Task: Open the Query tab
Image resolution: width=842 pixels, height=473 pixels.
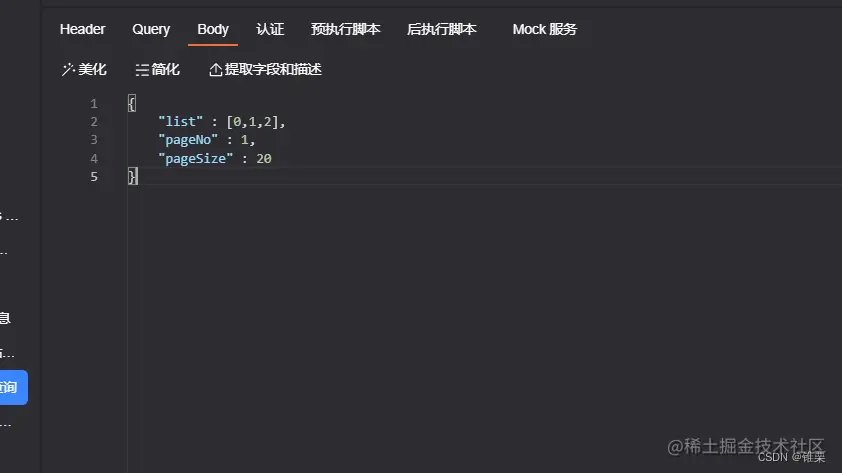Action: pyautogui.click(x=151, y=29)
